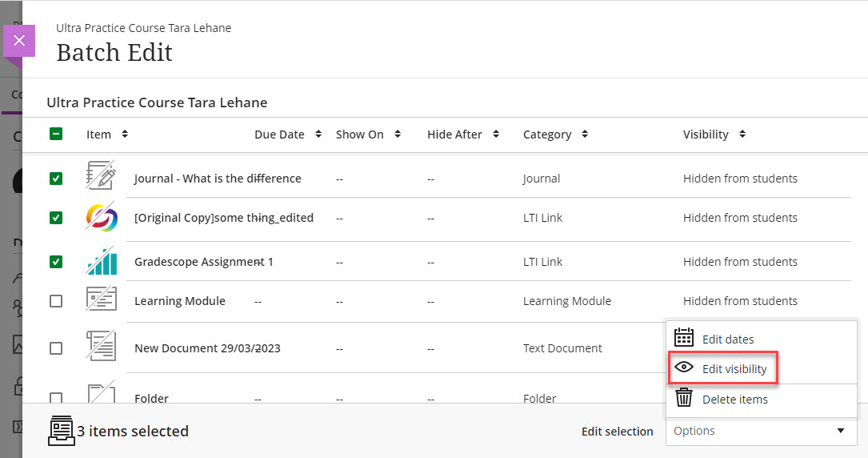Toggle the select-all checkbox in header
This screenshot has height=458, width=868.
[56, 134]
